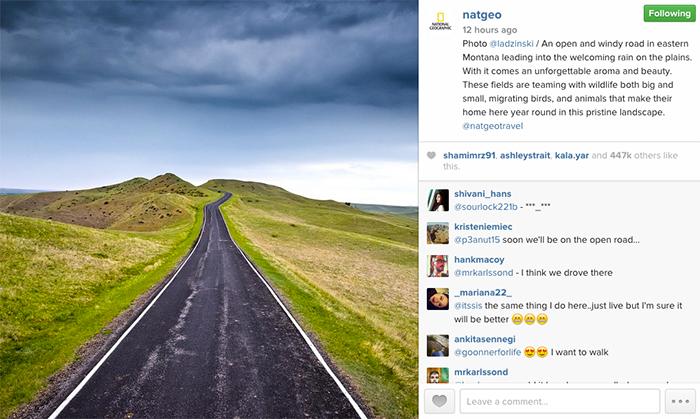Open ankitasennegi avatar thumbnail
The height and width of the screenshot is (419, 700).
pos(438,345)
